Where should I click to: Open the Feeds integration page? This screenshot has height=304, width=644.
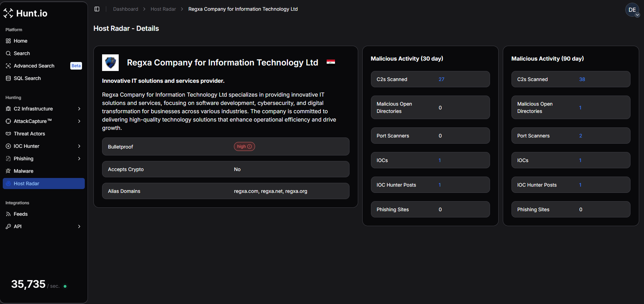click(x=44, y=214)
